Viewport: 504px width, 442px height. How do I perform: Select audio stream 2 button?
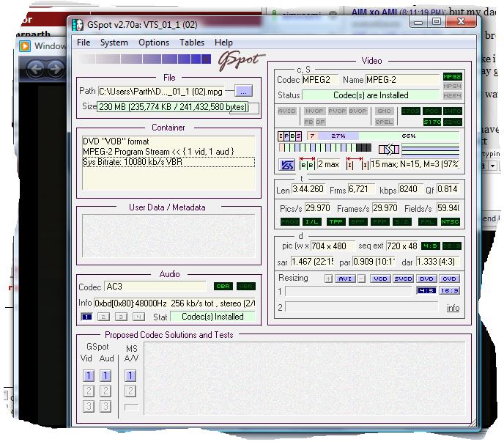tap(103, 317)
